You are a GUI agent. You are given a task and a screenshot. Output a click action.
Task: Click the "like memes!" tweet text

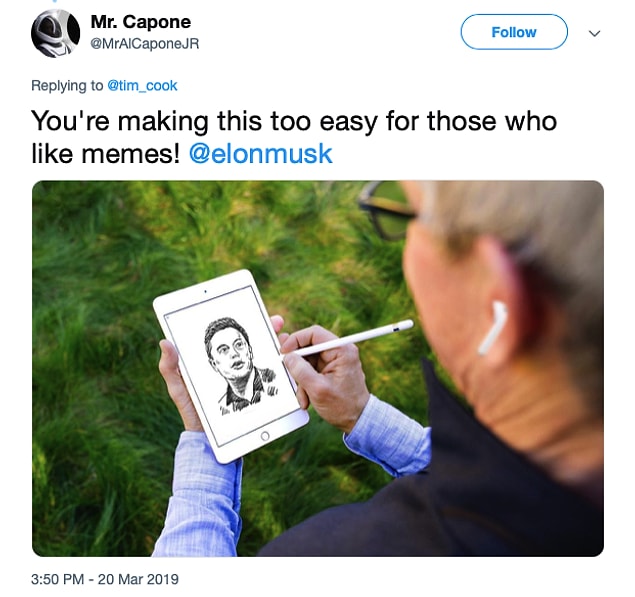(105, 154)
